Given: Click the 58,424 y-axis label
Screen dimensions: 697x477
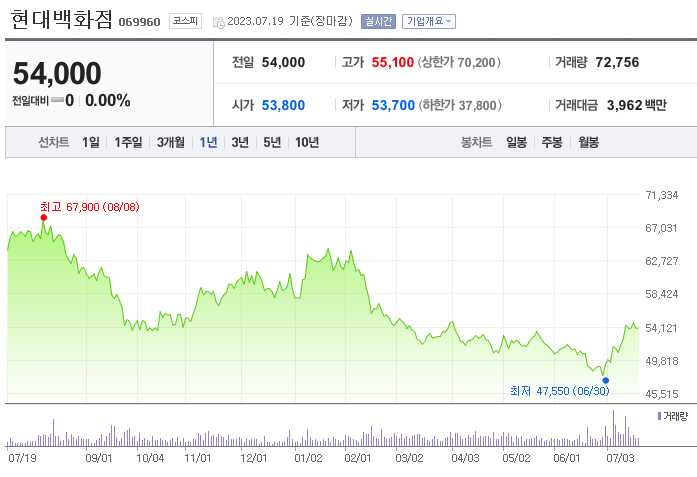Looking at the screenshot, I should [662, 294].
